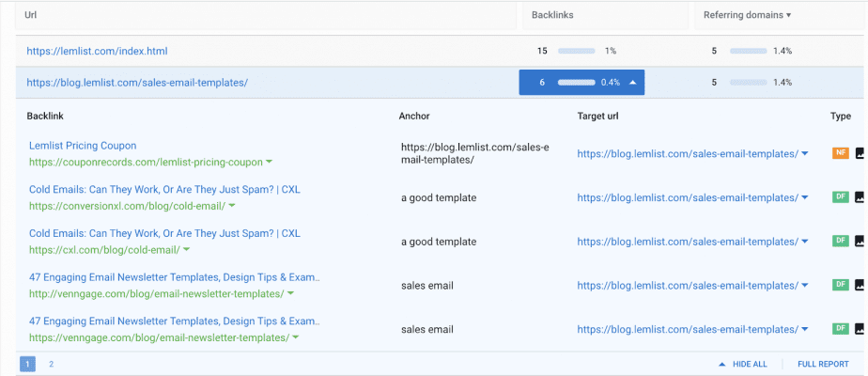
Task: Click the image icon in conversionxl.com row
Action: coord(860,197)
